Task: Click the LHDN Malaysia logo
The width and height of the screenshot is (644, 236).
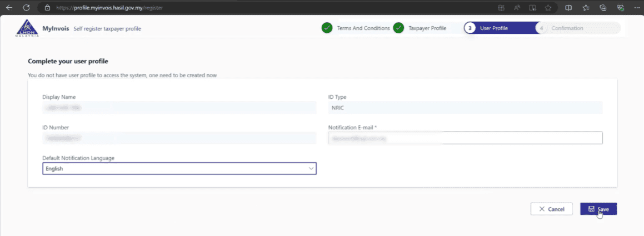Action: [x=28, y=28]
